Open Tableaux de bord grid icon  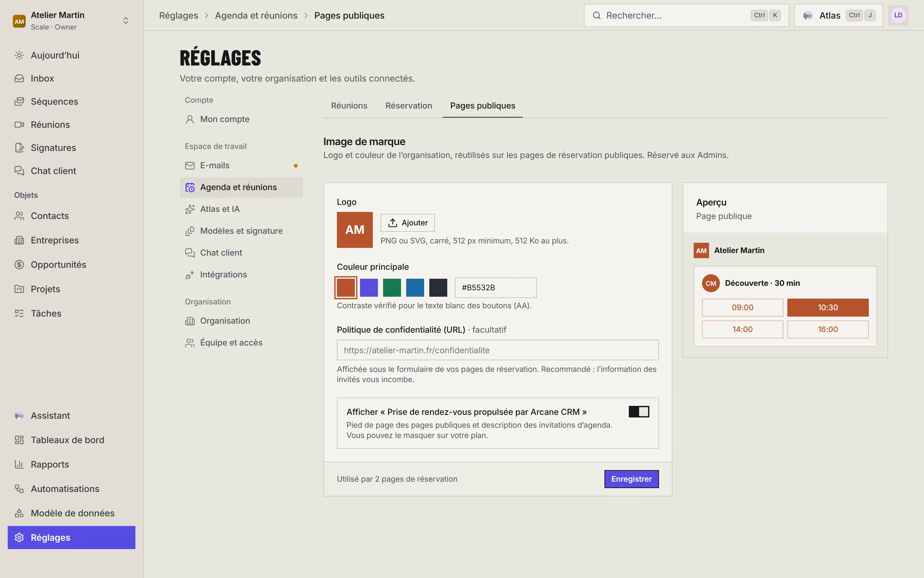19,440
